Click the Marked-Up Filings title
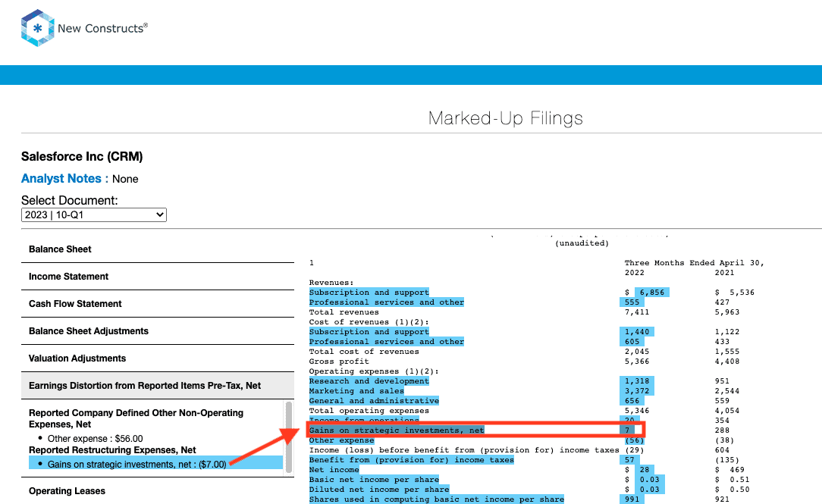The height and width of the screenshot is (504, 822). (x=505, y=118)
